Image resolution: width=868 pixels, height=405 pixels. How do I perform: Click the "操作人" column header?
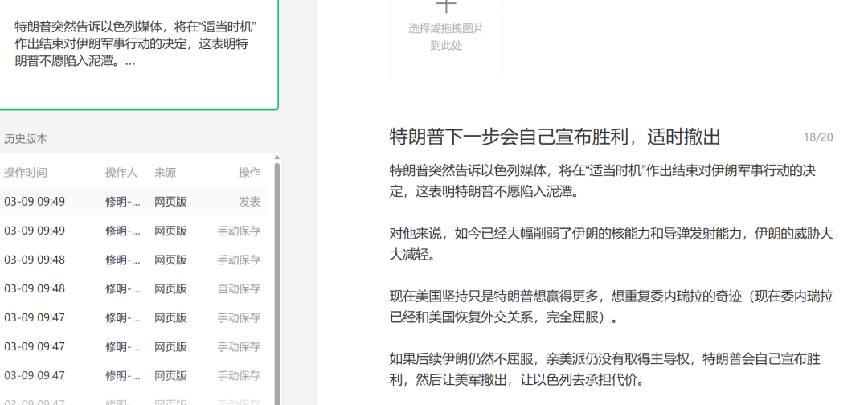coord(121,173)
